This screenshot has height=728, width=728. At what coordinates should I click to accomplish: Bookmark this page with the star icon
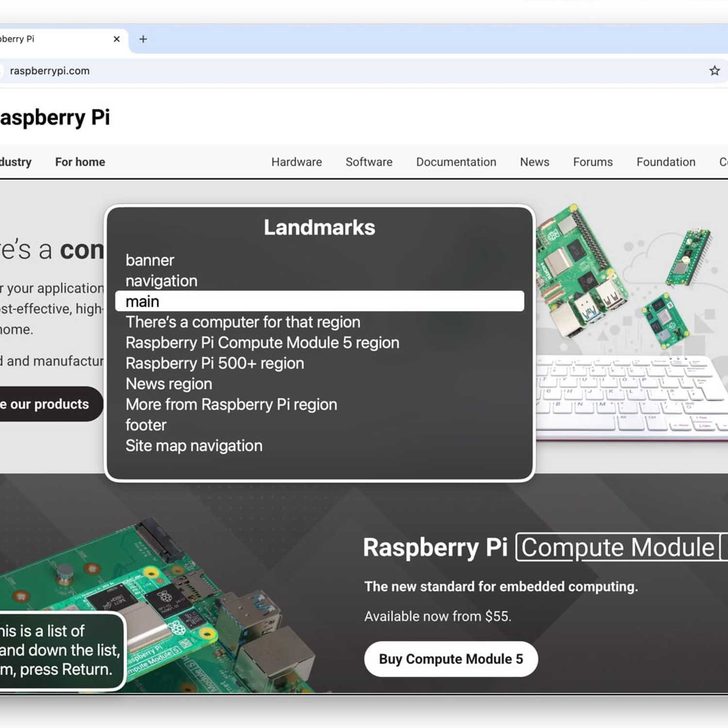[x=714, y=71]
